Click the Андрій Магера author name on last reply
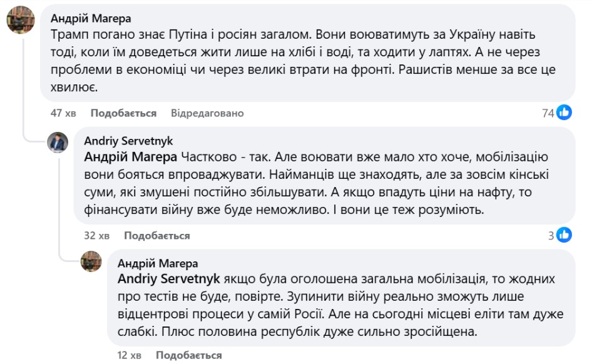Image resolution: width=592 pixels, height=364 pixels. pyautogui.click(x=158, y=263)
